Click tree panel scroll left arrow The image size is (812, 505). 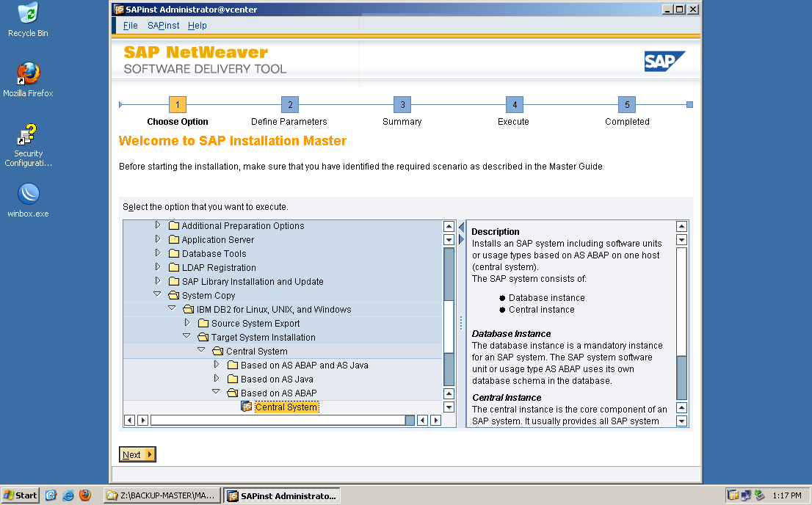point(129,420)
